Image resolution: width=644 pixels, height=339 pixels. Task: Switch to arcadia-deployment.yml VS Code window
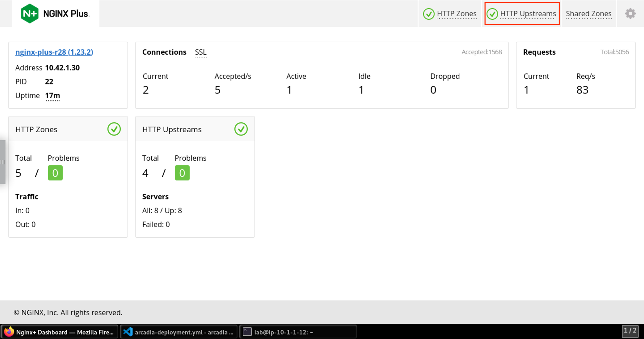178,332
